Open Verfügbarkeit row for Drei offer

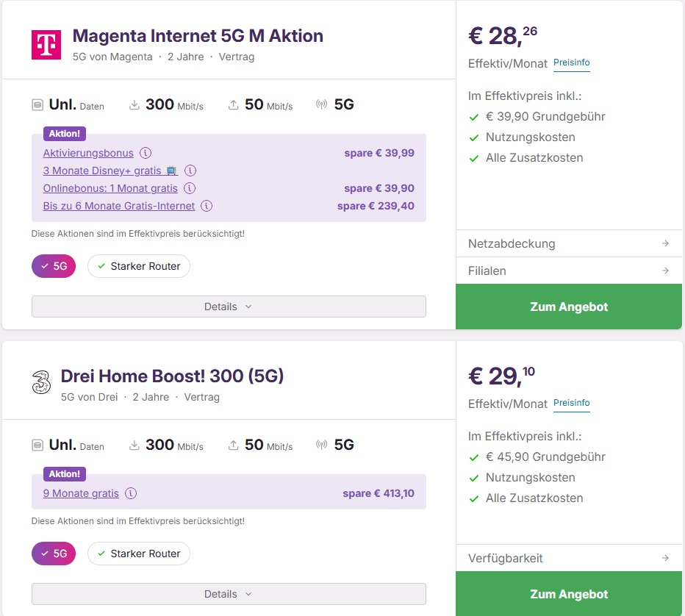pos(569,558)
